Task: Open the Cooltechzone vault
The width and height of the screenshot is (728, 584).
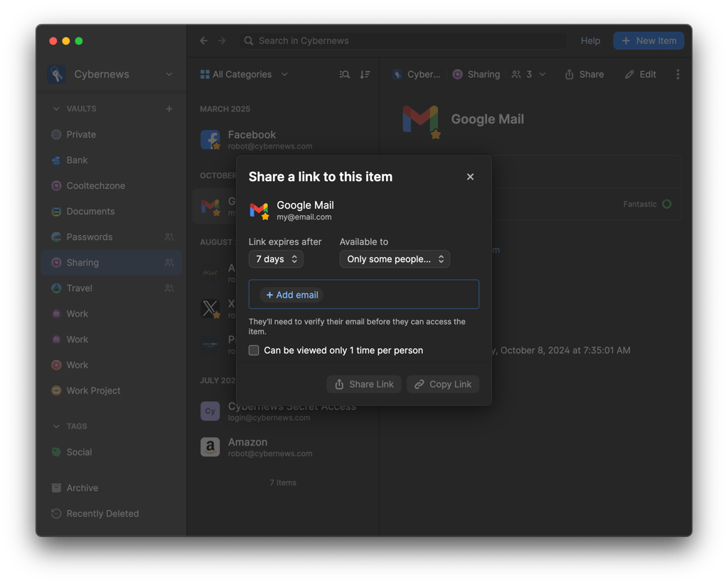Action: [111, 185]
